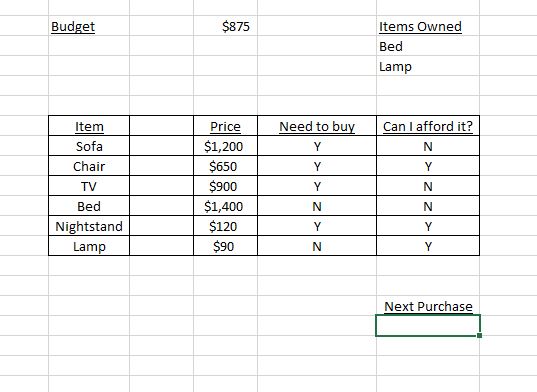Viewport: 537px width, 392px height.
Task: Click the Chair item cell
Action: pyautogui.click(x=89, y=166)
